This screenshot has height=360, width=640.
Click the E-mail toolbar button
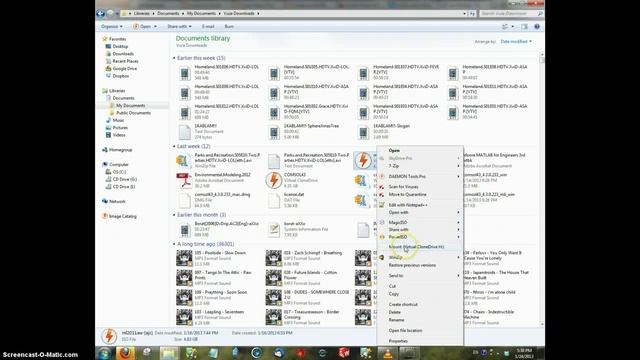[x=208, y=27]
